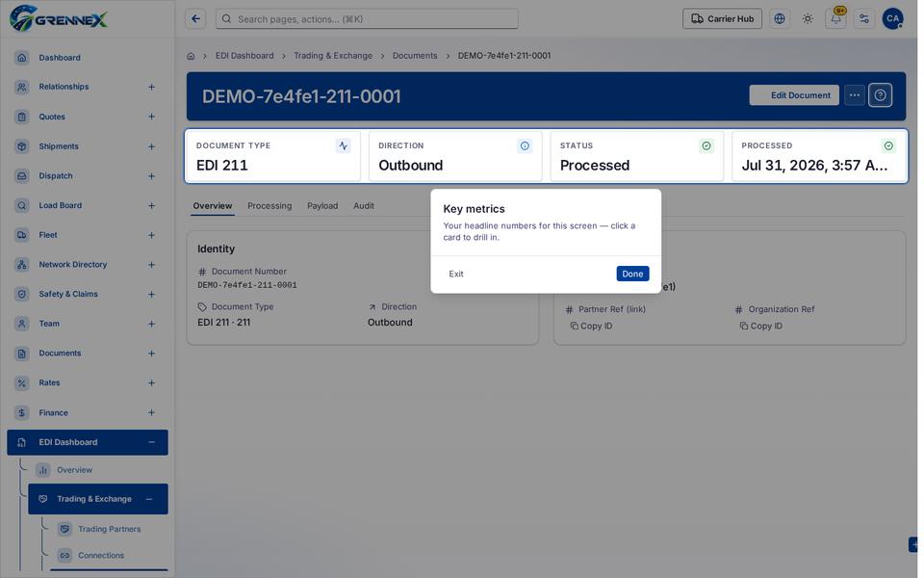Collapse the EDI Dashboard section
This screenshot has height=578, width=924.
click(151, 442)
